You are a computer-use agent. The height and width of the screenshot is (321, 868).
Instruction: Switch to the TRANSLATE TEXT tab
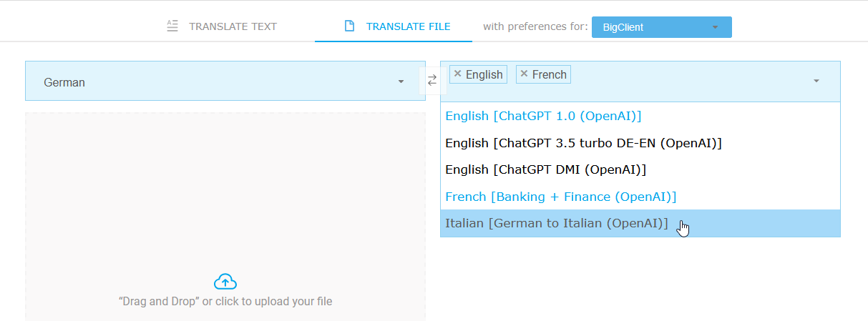click(233, 26)
